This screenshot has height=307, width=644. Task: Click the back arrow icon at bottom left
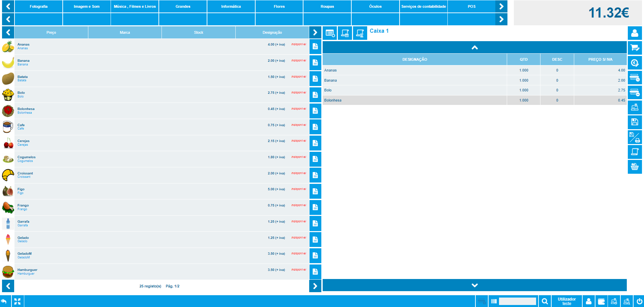pyautogui.click(x=5, y=301)
